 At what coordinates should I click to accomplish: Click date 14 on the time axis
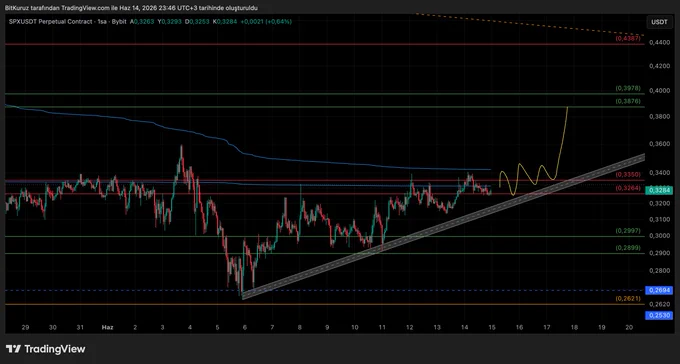(x=464, y=328)
